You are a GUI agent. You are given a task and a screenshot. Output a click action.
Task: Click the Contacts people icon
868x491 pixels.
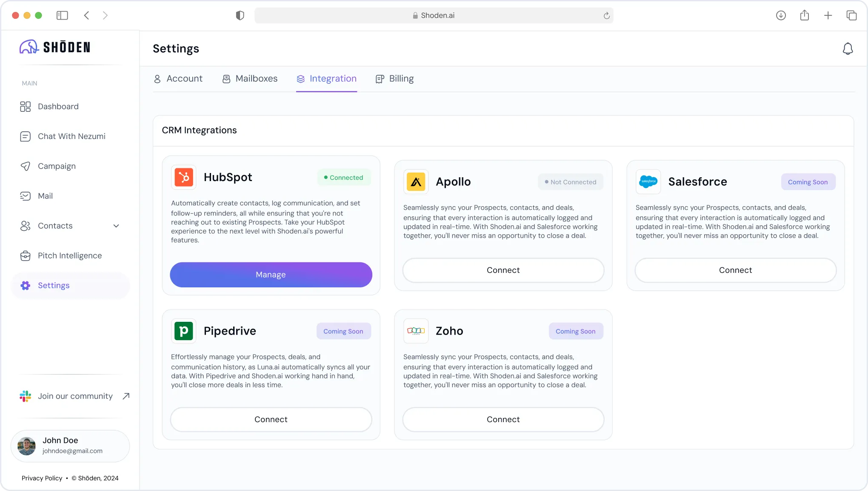point(25,226)
